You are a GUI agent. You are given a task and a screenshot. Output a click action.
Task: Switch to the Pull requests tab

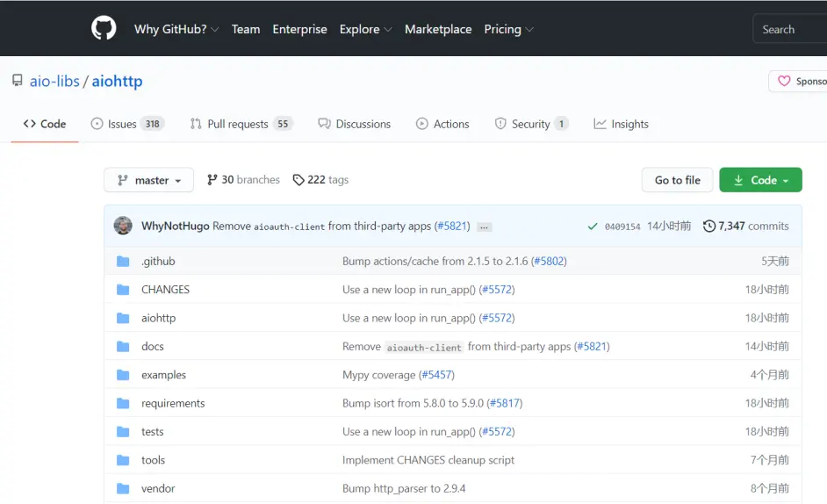[241, 124]
